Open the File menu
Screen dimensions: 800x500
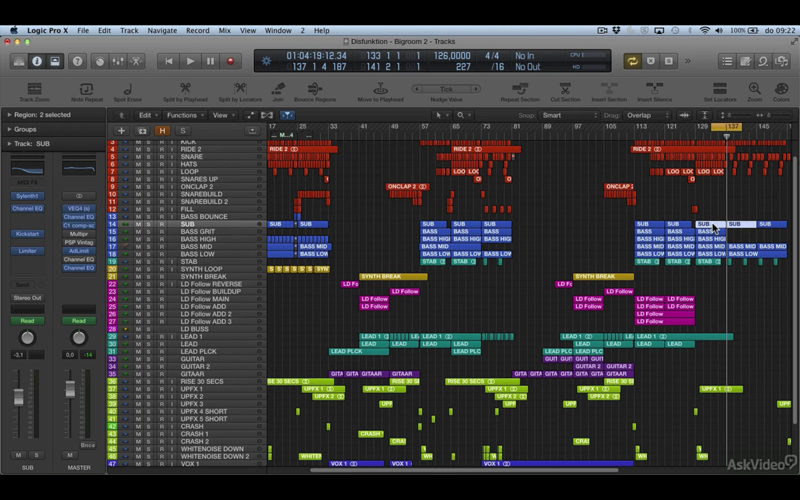(x=83, y=31)
